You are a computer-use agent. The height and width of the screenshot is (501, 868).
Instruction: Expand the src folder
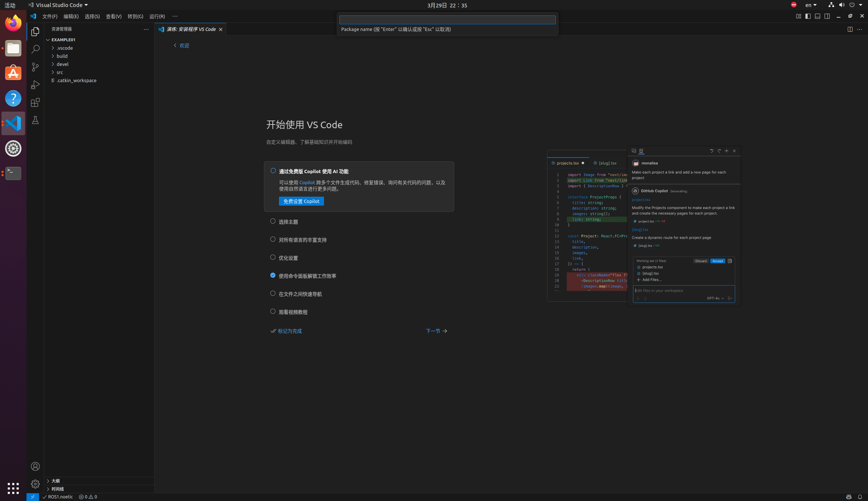(x=60, y=72)
